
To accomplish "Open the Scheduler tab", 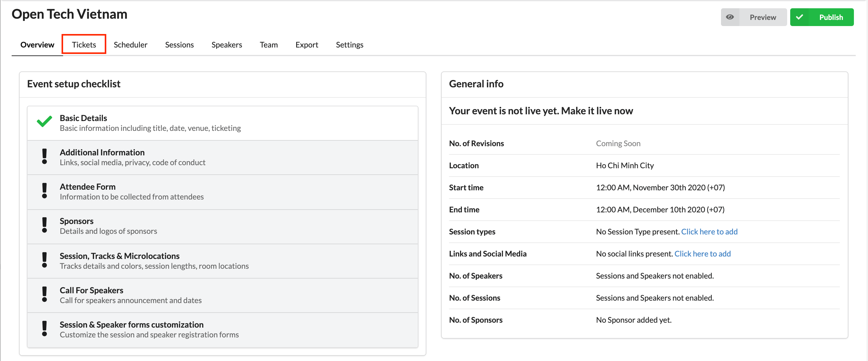I will tap(130, 44).
